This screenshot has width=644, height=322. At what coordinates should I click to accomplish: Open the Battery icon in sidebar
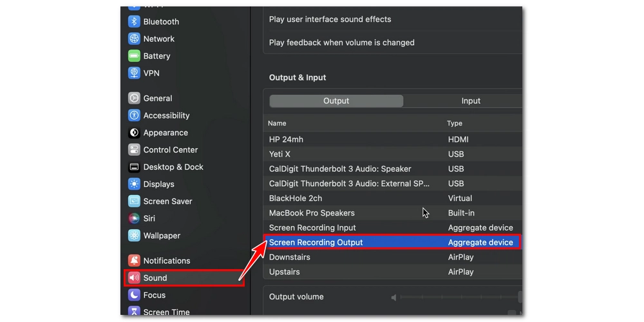click(x=134, y=56)
